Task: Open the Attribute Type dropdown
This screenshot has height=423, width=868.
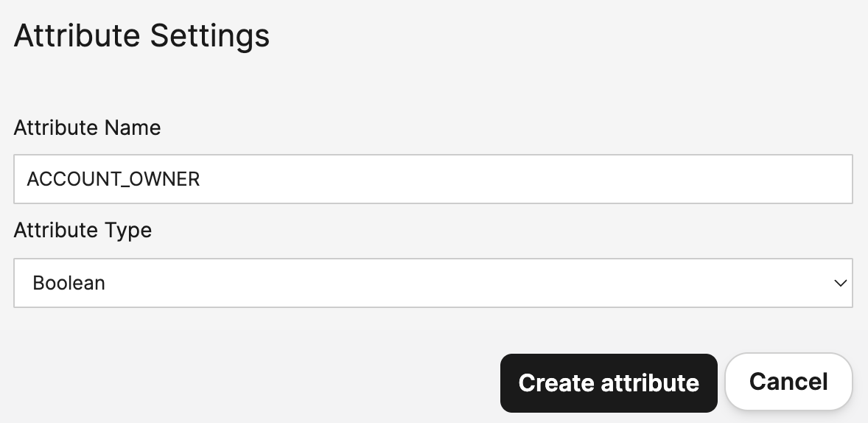Action: point(433,283)
